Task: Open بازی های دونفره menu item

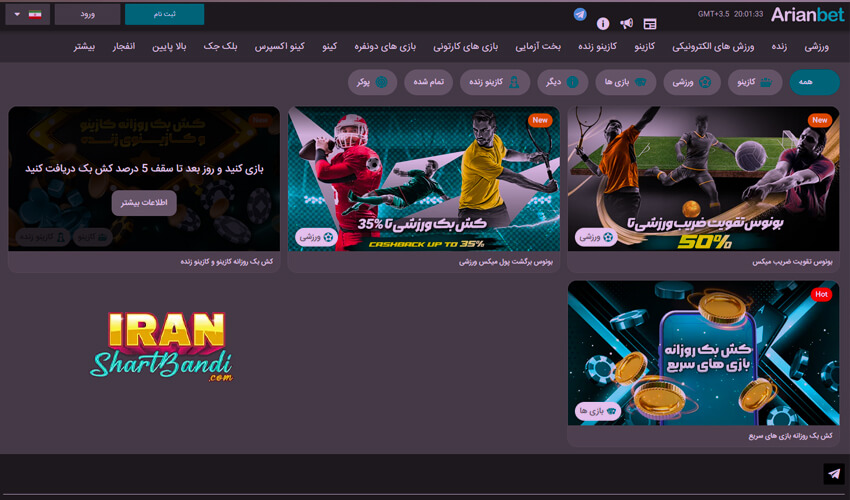Action: 385,47
